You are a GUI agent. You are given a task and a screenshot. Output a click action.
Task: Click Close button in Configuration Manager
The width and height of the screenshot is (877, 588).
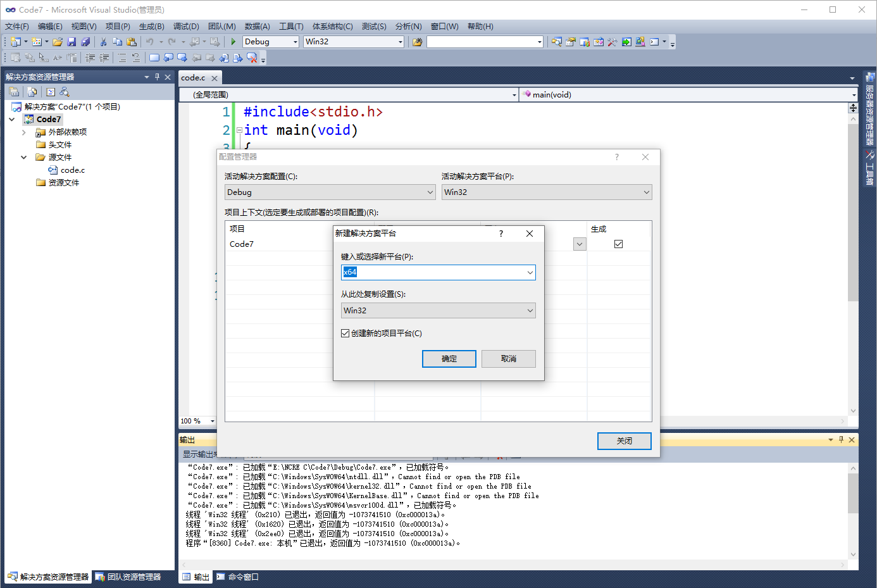click(x=625, y=441)
